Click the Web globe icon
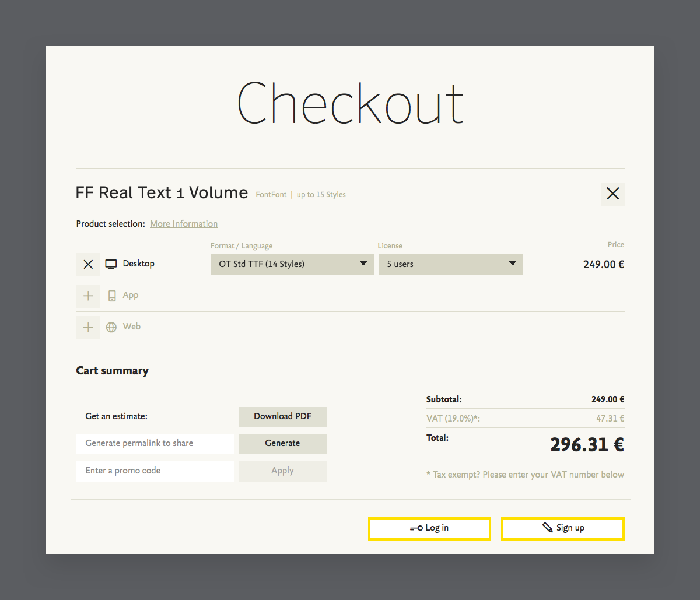 click(111, 327)
